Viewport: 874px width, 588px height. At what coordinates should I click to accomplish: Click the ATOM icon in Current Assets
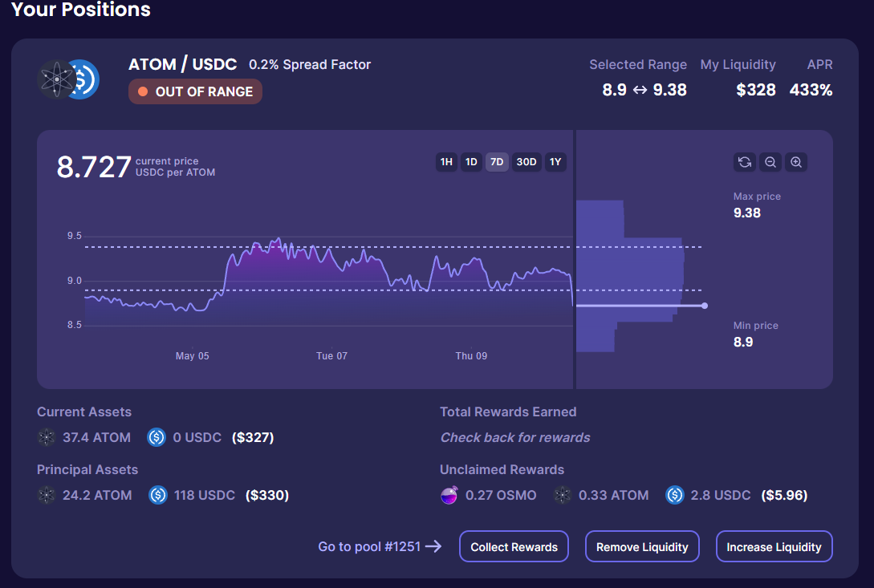pyautogui.click(x=47, y=437)
